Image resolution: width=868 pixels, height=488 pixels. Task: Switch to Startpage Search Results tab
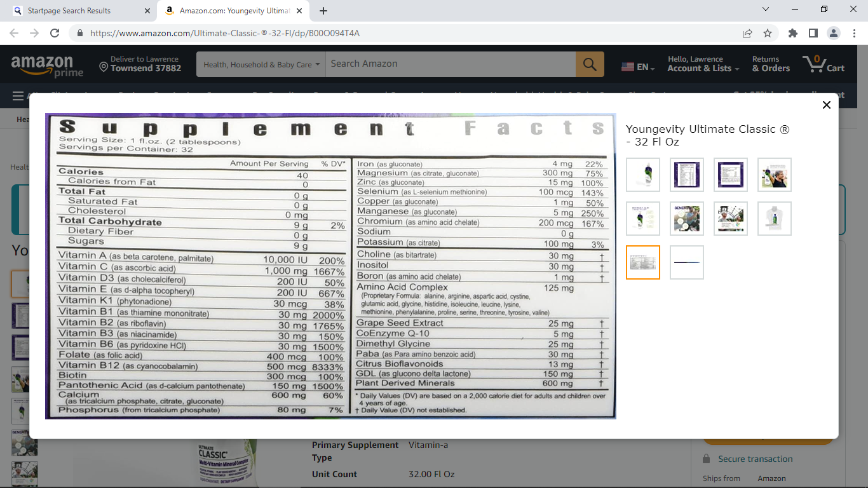tap(79, 11)
